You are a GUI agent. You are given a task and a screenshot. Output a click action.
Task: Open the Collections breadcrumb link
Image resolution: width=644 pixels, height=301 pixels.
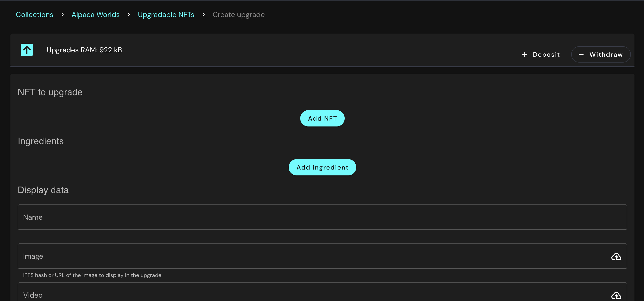pos(34,15)
